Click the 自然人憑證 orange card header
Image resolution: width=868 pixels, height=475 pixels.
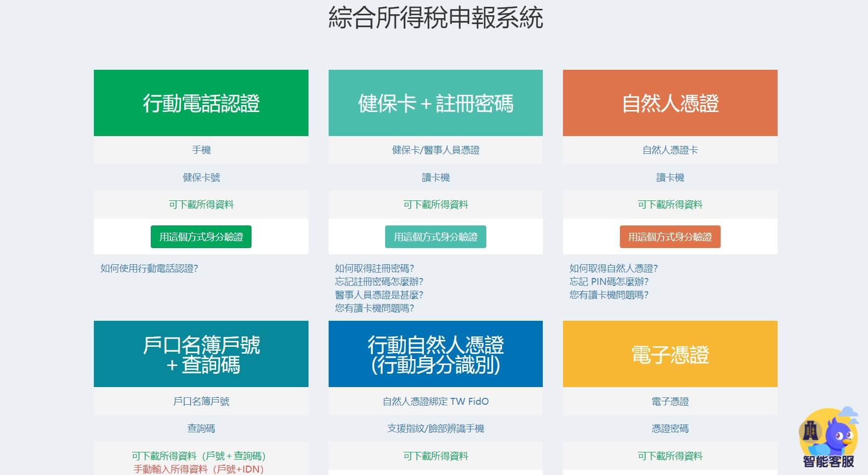670,102
